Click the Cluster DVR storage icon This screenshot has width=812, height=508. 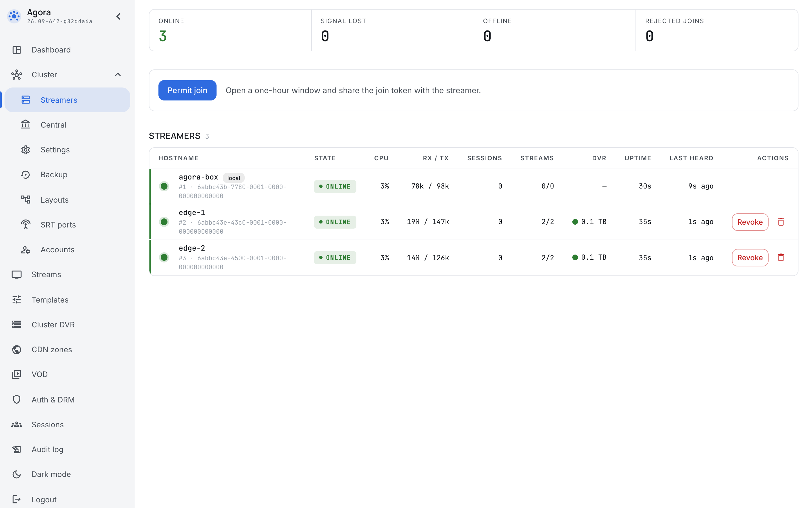(16, 325)
